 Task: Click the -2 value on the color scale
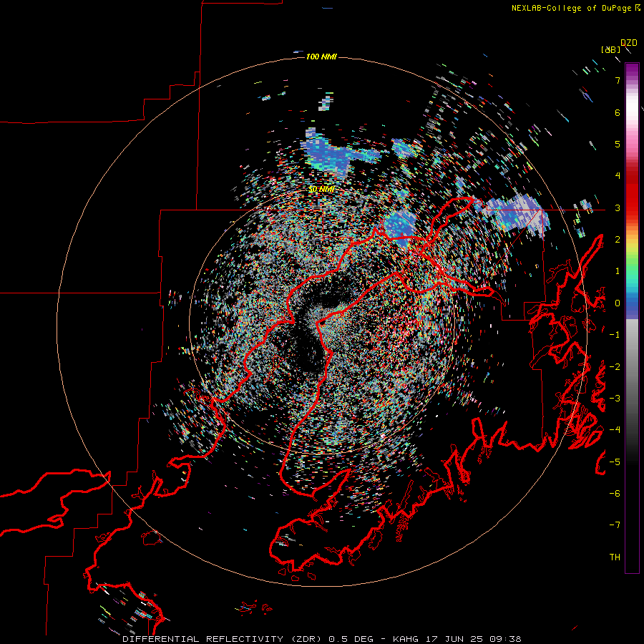[615, 367]
